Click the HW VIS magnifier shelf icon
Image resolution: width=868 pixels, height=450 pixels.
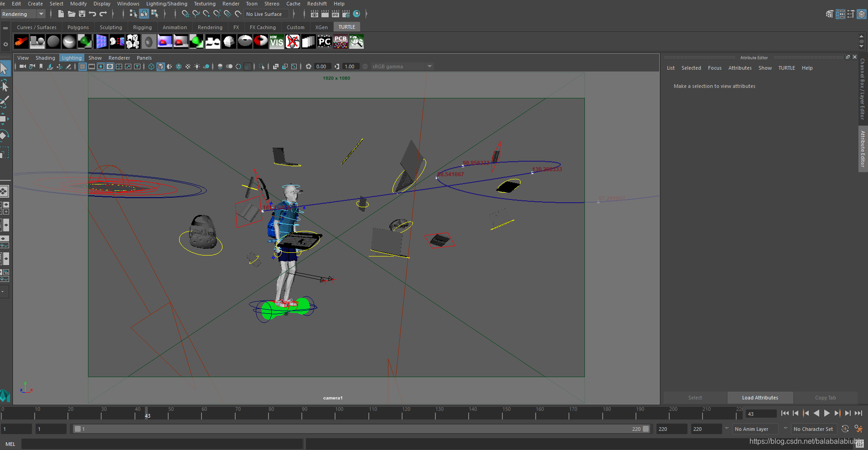pos(356,42)
